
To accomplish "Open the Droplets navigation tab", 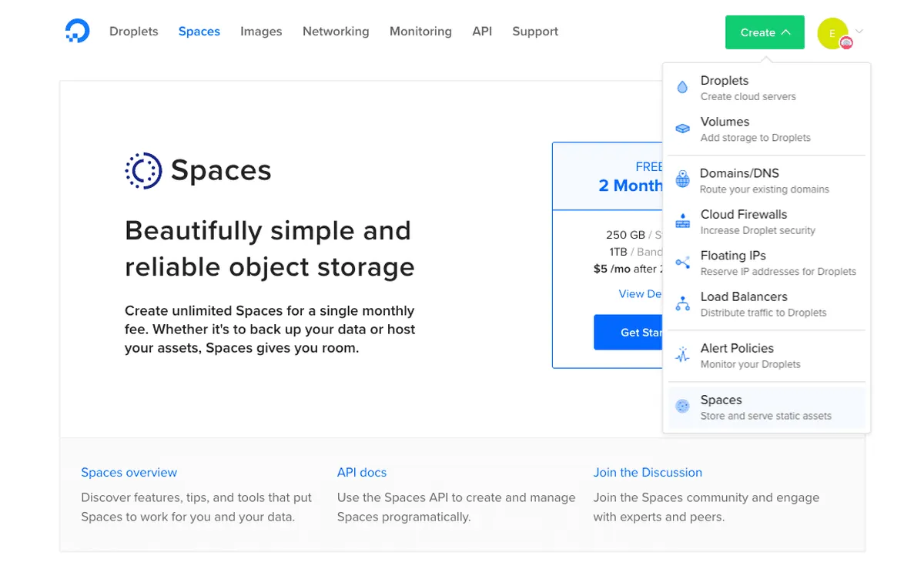I will [134, 32].
